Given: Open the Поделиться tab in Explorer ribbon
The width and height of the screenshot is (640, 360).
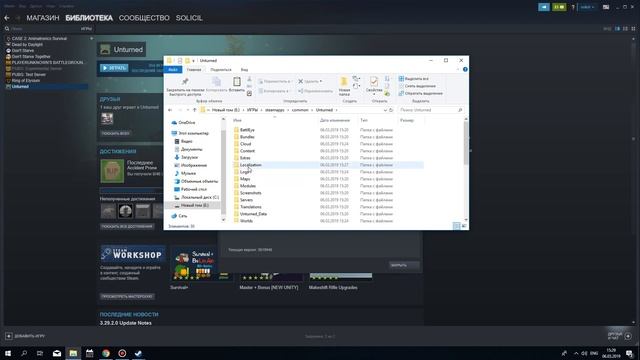Looking at the screenshot, I should (x=221, y=70).
